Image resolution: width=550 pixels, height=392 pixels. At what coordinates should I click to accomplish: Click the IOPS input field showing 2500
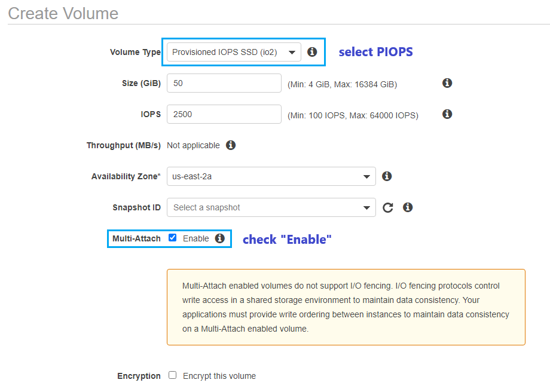point(224,114)
